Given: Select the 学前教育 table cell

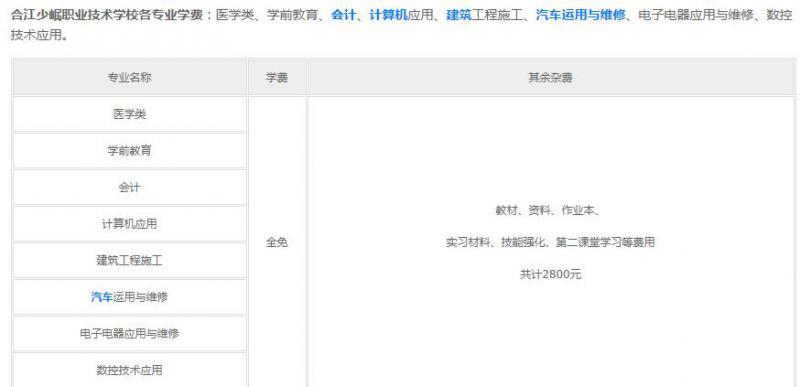Looking at the screenshot, I should pyautogui.click(x=130, y=151).
